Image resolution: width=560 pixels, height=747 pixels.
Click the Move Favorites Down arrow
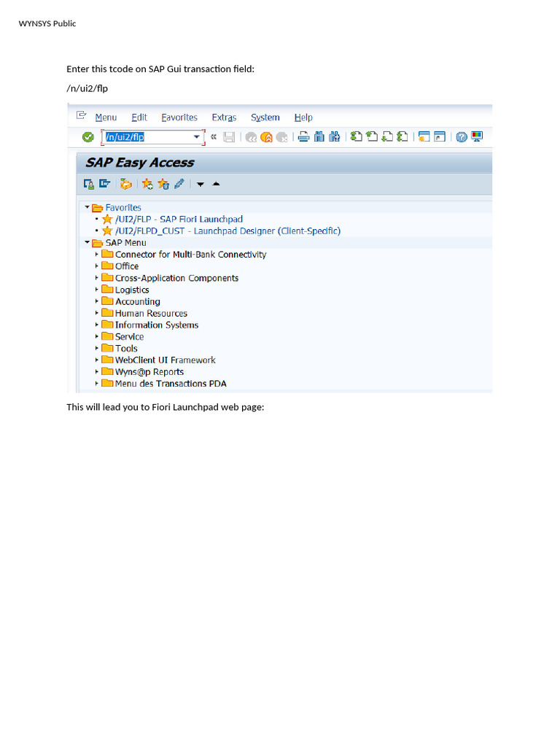[201, 185]
